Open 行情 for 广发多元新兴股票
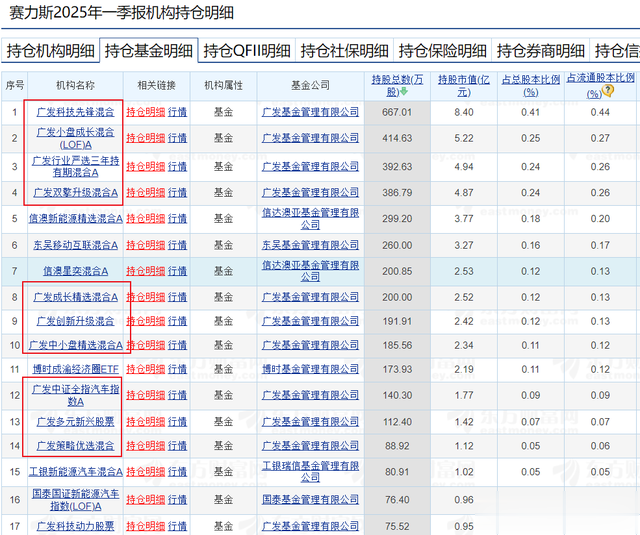Viewport: 640px width, 535px height. 177,422
